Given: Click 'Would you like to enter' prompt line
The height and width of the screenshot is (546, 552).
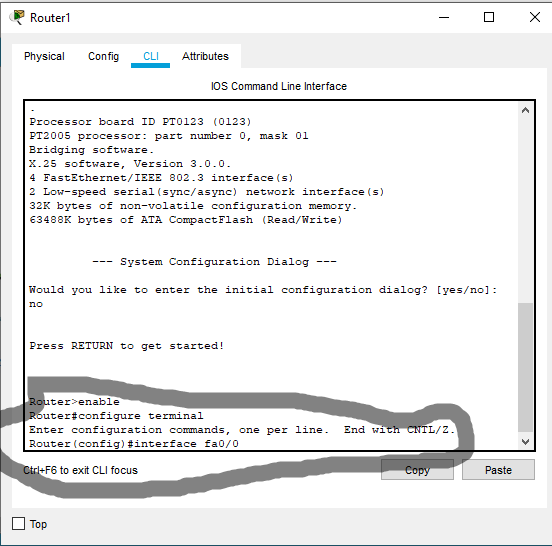Looking at the screenshot, I should (263, 290).
